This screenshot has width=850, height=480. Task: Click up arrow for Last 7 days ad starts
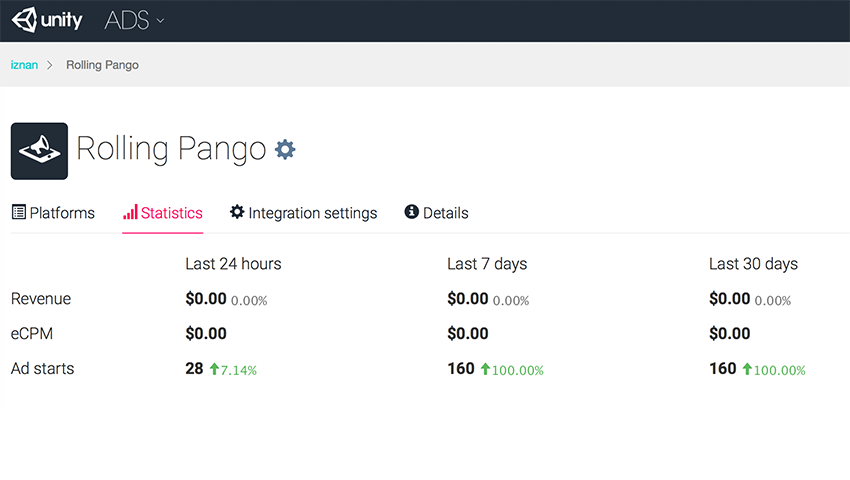(x=485, y=369)
